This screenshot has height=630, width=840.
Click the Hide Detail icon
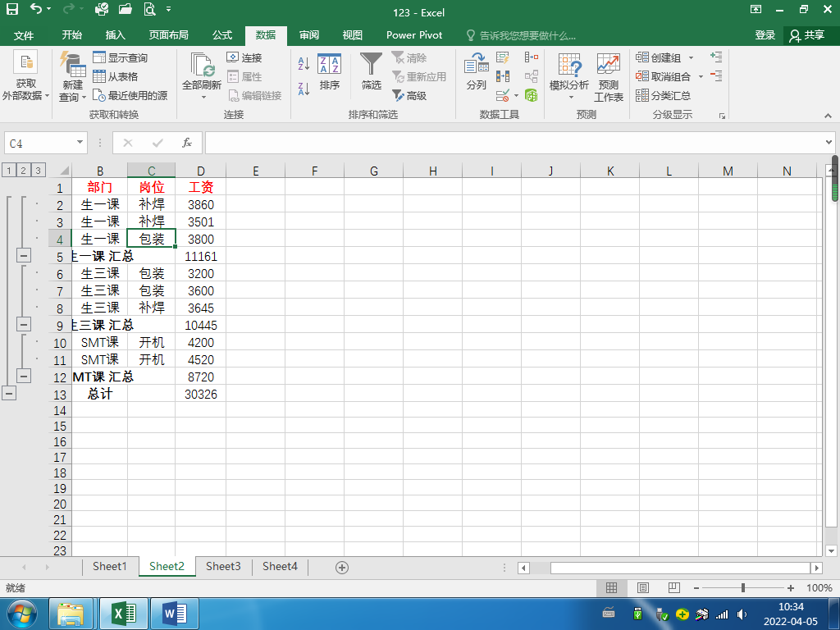click(x=716, y=75)
